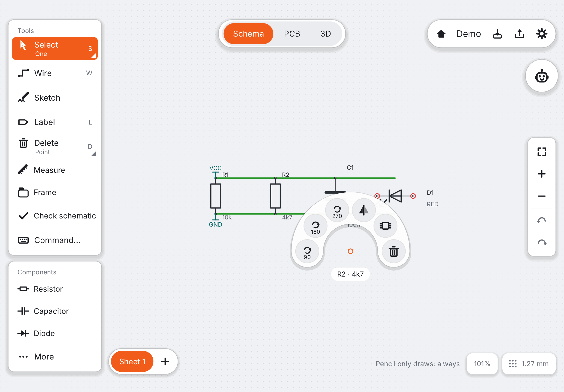Open the footprint chip icon in radial menu
Screen dimensions: 564x392
(x=385, y=226)
